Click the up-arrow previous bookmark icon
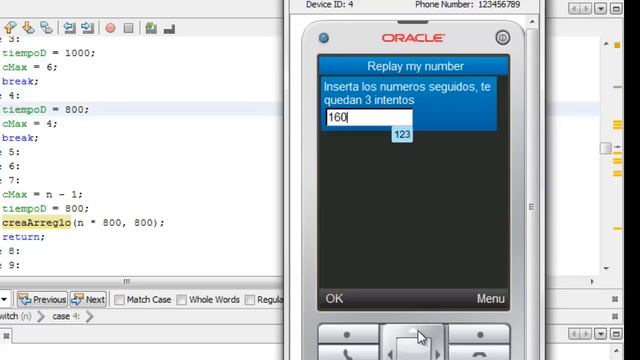This screenshot has height=360, width=640. 10,28
